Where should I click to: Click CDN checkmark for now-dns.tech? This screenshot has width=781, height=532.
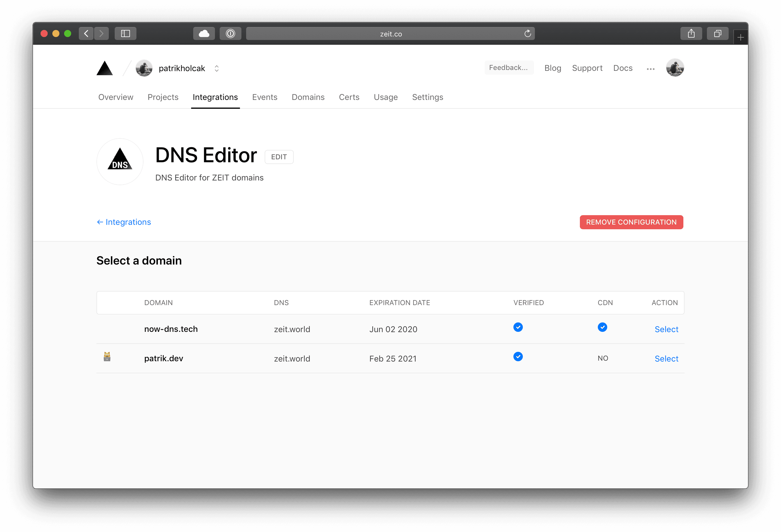(x=602, y=327)
